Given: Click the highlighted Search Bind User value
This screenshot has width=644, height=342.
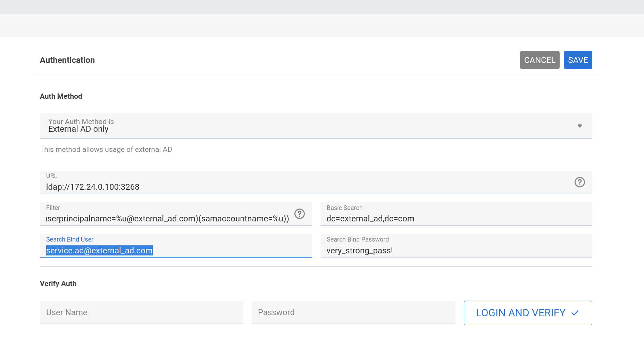Looking at the screenshot, I should click(99, 251).
